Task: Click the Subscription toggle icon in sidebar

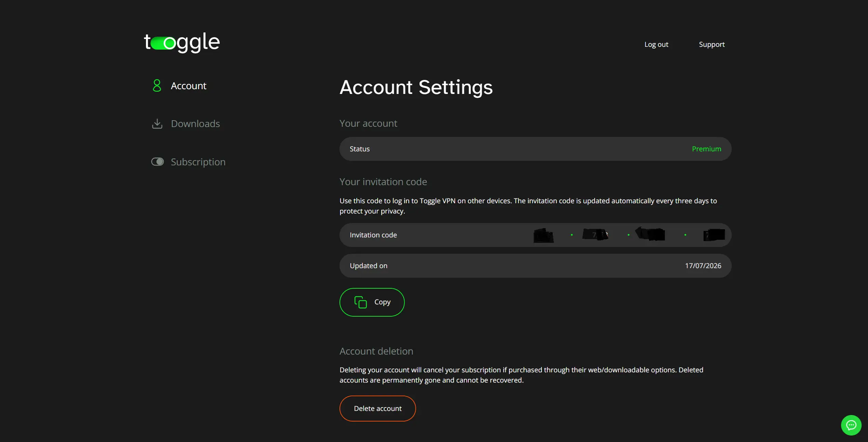Action: coord(158,162)
